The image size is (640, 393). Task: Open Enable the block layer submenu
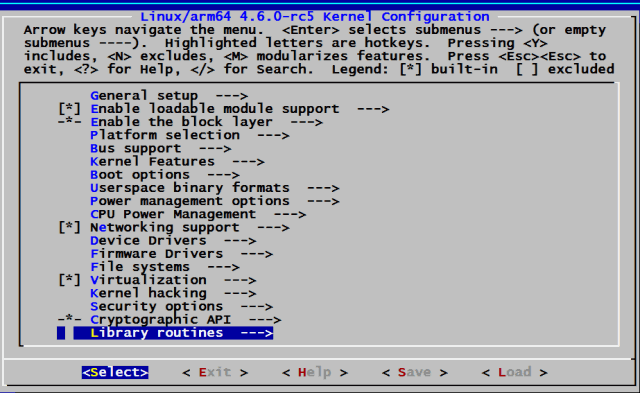click(207, 122)
